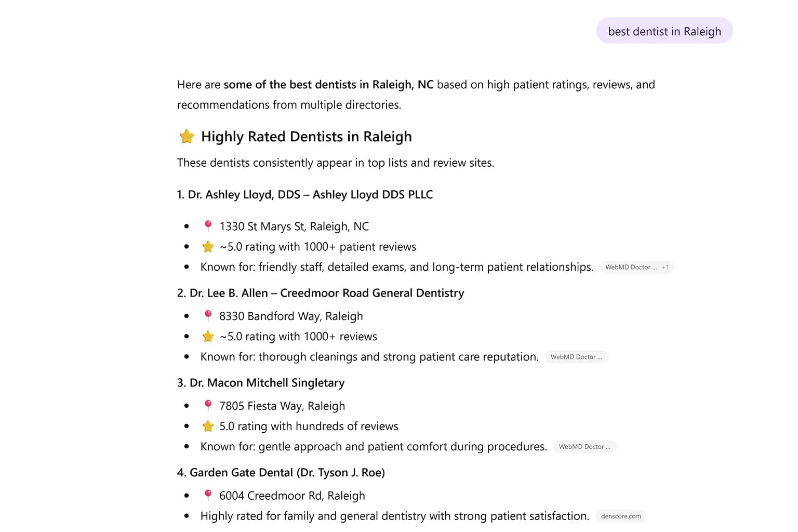
Task: Click the WebMD citation under Dr. Lee B. Allen
Action: [x=577, y=357]
